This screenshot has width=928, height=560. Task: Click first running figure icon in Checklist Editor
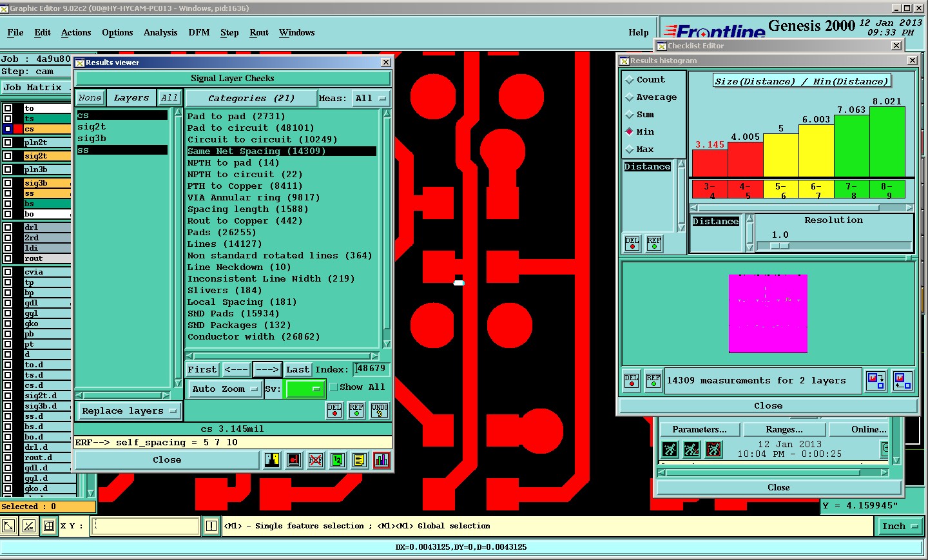pos(670,449)
